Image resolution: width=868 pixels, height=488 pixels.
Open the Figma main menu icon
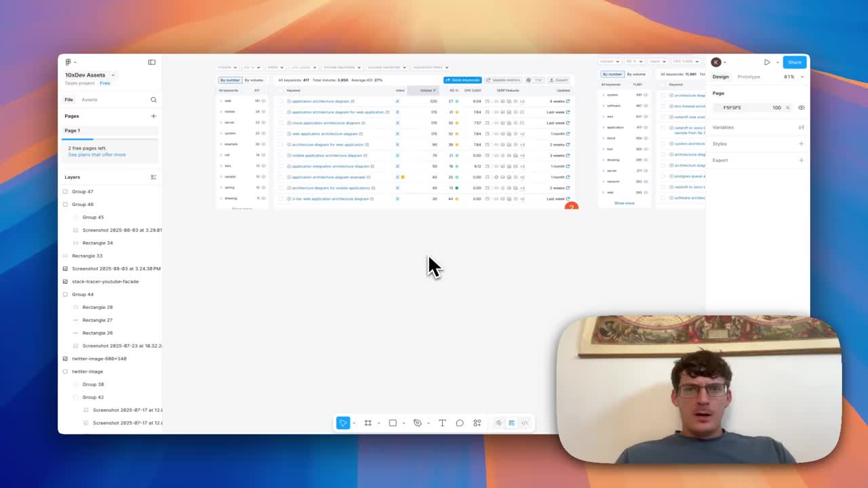pyautogui.click(x=68, y=62)
